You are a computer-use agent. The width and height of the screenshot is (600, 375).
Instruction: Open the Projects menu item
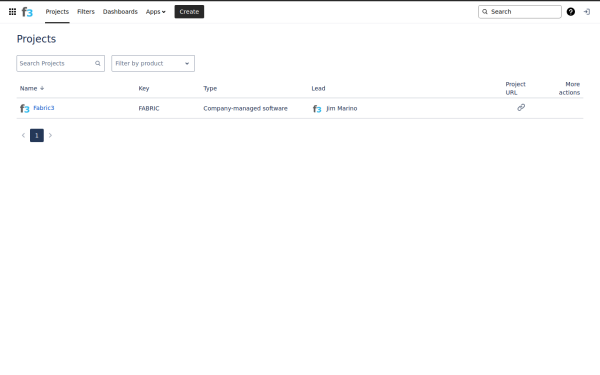[x=57, y=12]
